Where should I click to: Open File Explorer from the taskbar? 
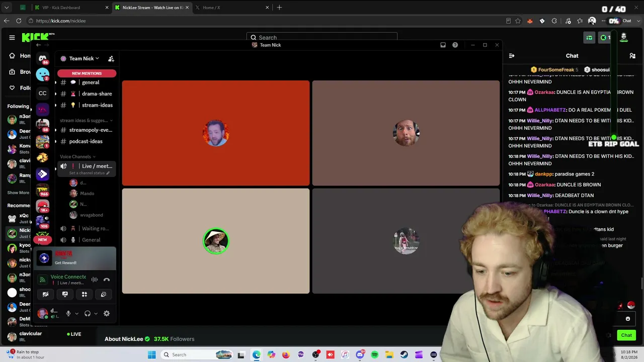(x=389, y=355)
